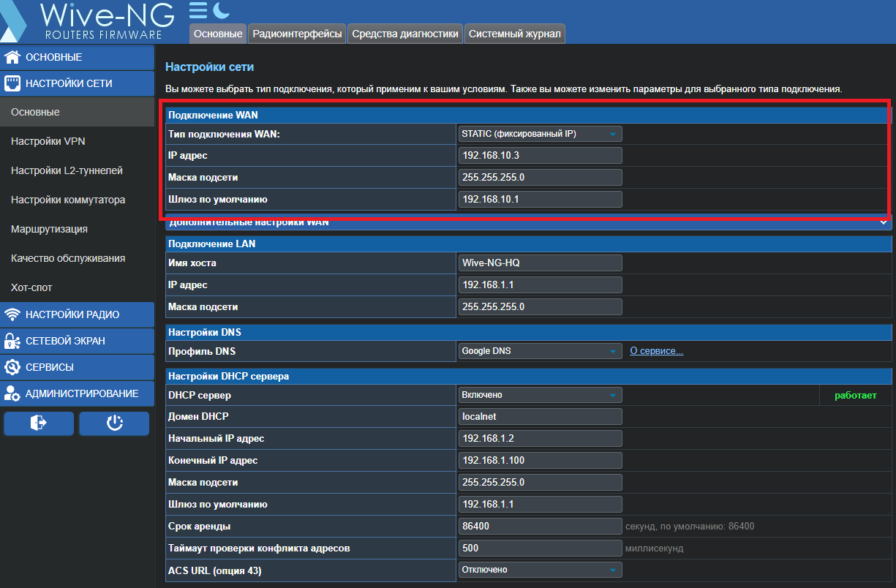Click the hamburger menu icon in header
Screen dimensions: 896x588
click(198, 10)
